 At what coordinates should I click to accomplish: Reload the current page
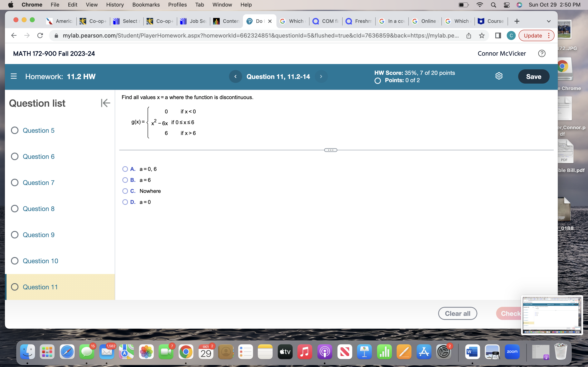[x=40, y=35]
